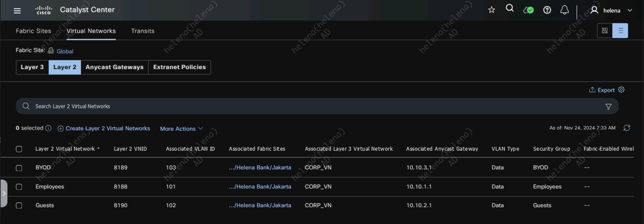Viewport: 644px width, 224px height.
Task: Open the filter funnel icon
Action: 608,107
